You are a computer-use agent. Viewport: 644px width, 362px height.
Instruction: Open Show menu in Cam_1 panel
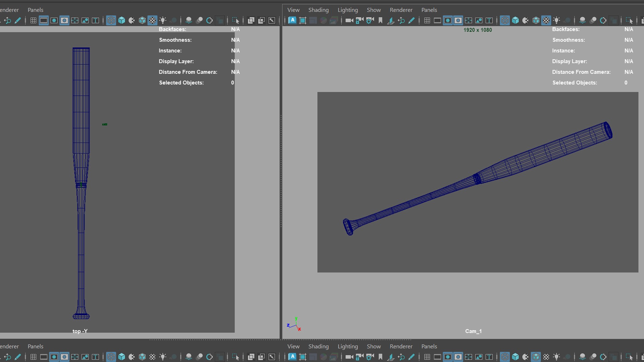[x=374, y=10]
